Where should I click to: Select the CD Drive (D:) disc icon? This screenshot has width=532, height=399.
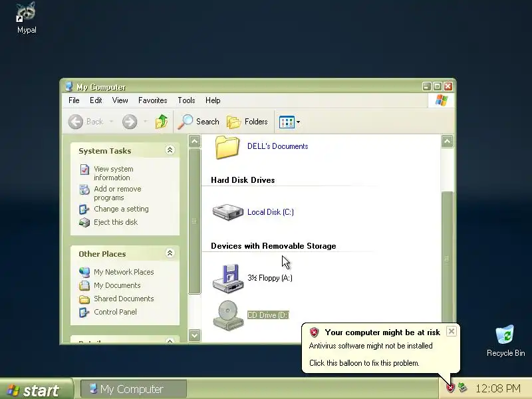[228, 315]
